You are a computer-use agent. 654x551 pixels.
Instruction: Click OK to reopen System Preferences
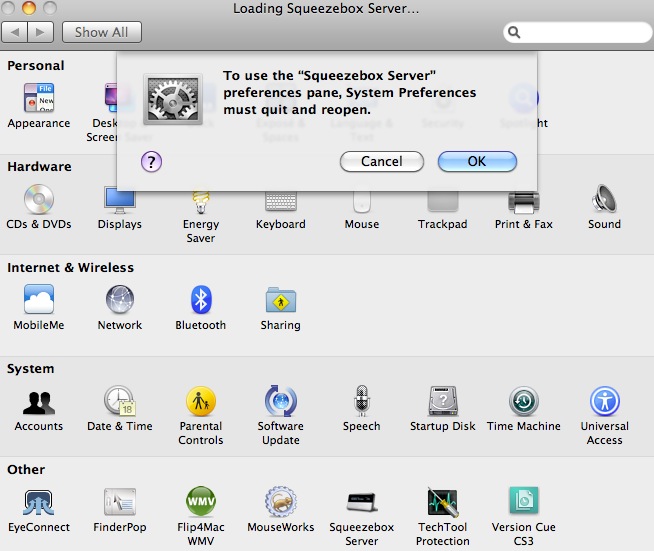tap(477, 161)
